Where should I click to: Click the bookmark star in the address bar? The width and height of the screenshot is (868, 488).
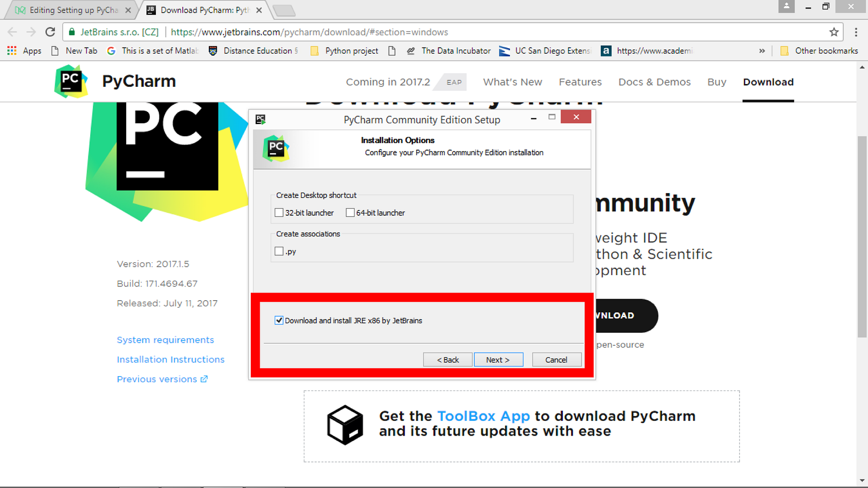coord(834,32)
